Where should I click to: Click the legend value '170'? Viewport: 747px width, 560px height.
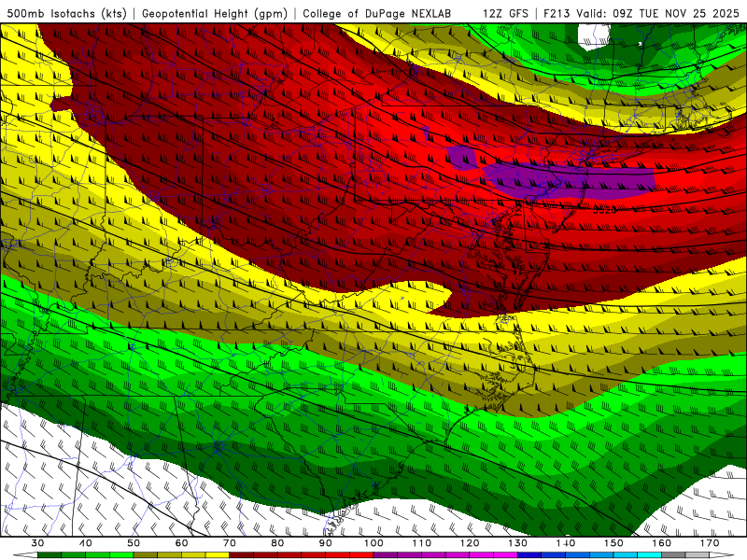[710, 543]
